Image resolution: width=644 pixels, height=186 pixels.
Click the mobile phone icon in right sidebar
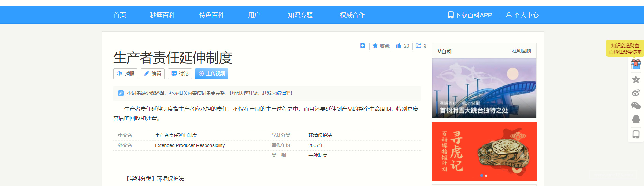(636, 134)
